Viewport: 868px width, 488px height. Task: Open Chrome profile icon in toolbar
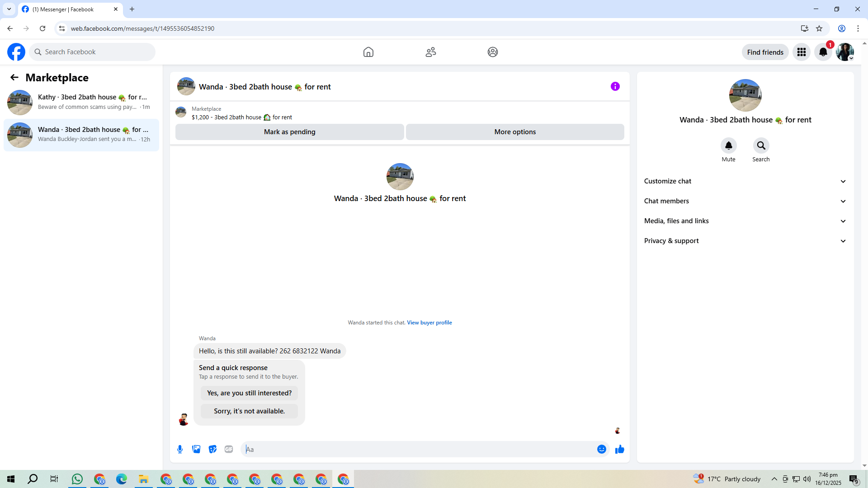pos(842,28)
